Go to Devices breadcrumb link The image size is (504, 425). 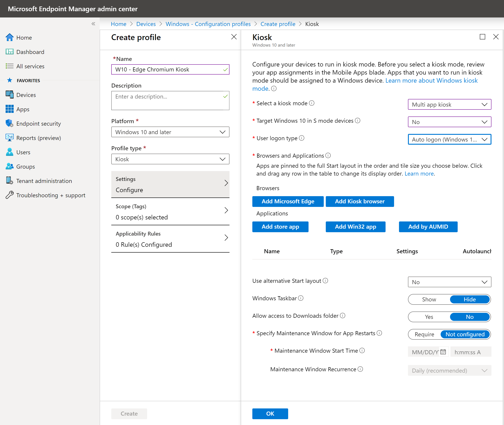click(146, 24)
